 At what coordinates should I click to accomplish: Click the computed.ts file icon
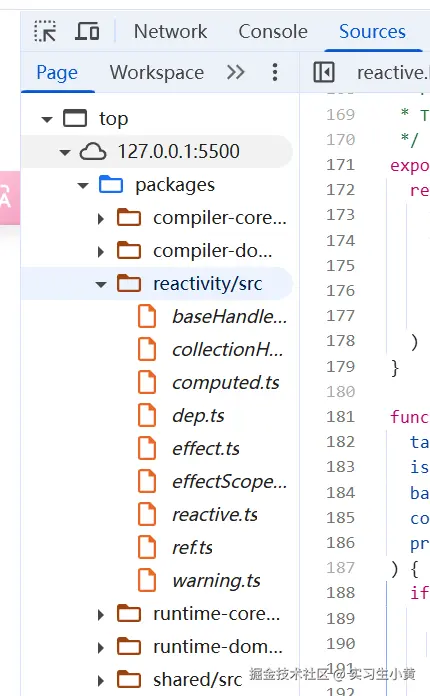point(147,382)
